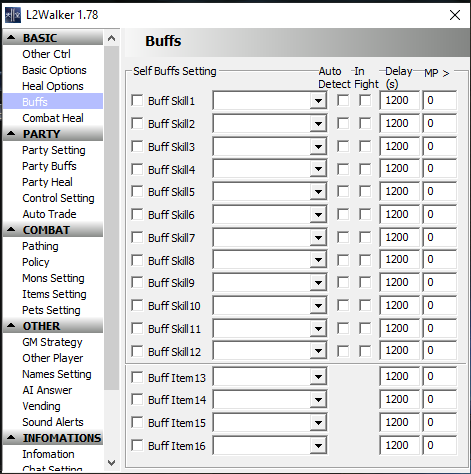
Task: Click the sidebar scroll up arrow
Action: (x=112, y=38)
